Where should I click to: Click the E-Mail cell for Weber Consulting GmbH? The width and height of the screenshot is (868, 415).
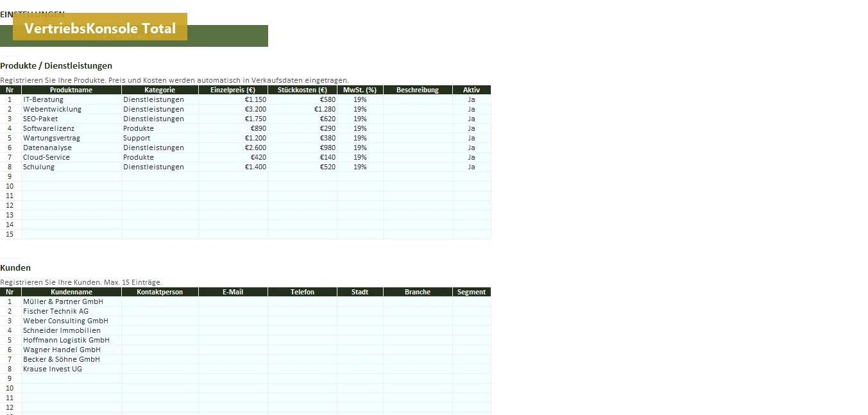click(x=233, y=321)
